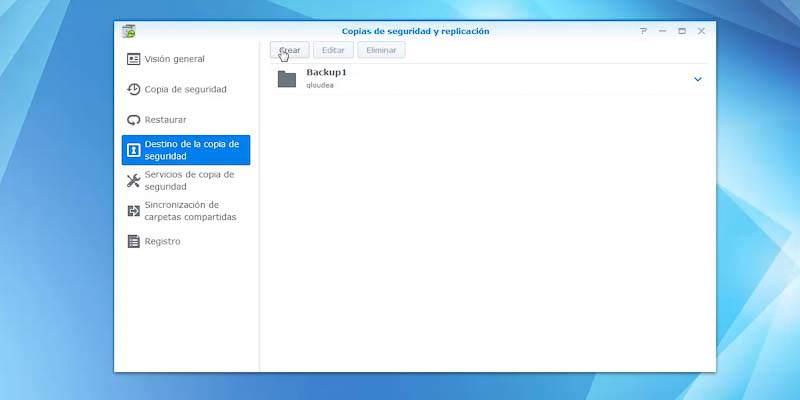Click the Registro log list icon

[x=133, y=241]
